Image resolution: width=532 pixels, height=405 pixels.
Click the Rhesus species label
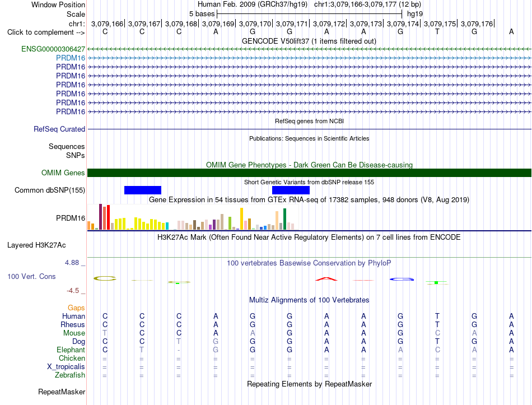[73, 324]
